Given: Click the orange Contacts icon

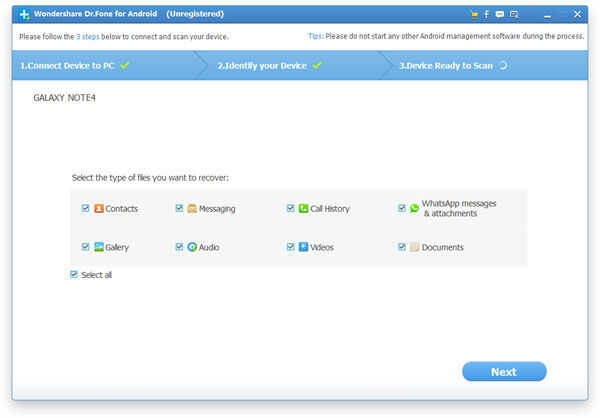Looking at the screenshot, I should pos(99,208).
